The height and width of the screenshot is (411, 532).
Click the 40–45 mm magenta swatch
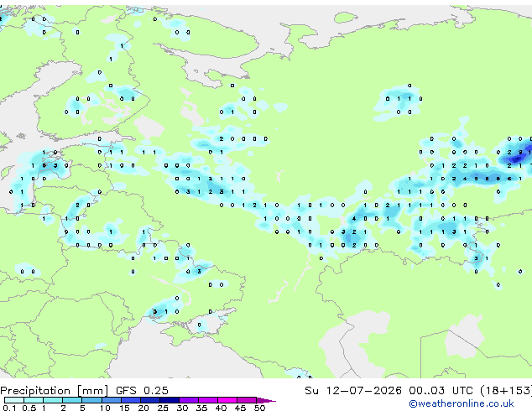pyautogui.click(x=227, y=400)
